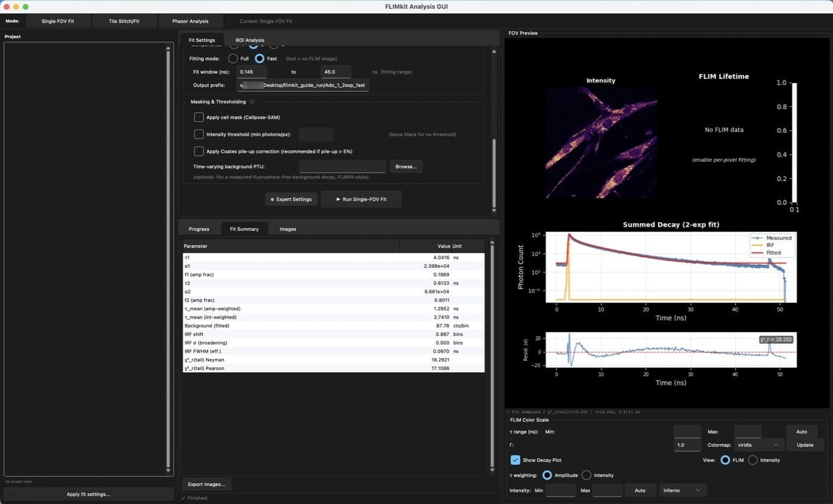Open the inferno intensity colormap dropdown
This screenshot has height=504, width=833.
683,490
